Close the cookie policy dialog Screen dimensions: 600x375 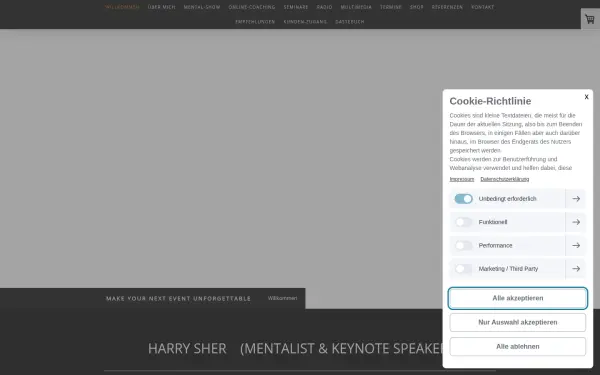coord(586,97)
